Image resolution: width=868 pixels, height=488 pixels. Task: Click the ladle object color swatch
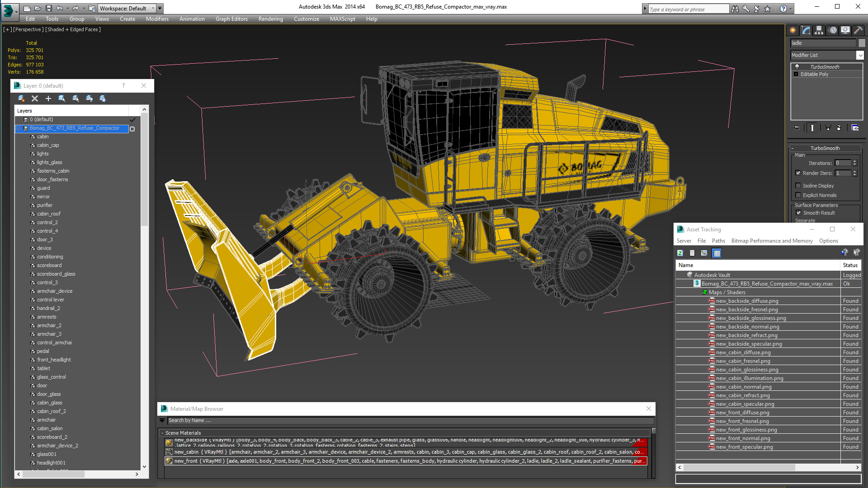tap(862, 43)
